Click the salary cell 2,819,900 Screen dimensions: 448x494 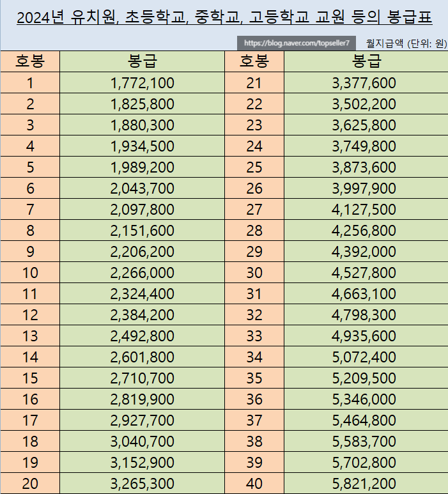point(142,399)
